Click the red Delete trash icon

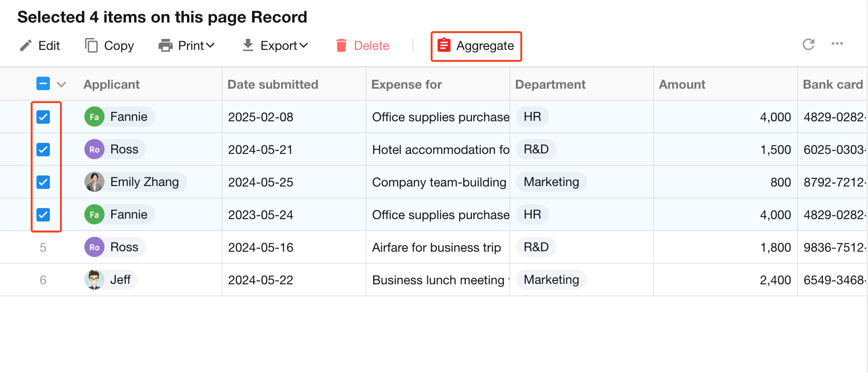(341, 46)
